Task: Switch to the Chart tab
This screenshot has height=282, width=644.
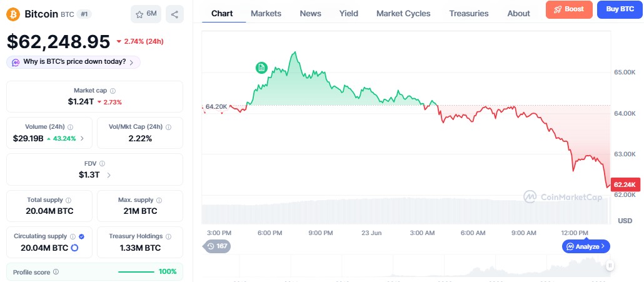Action: (222, 14)
